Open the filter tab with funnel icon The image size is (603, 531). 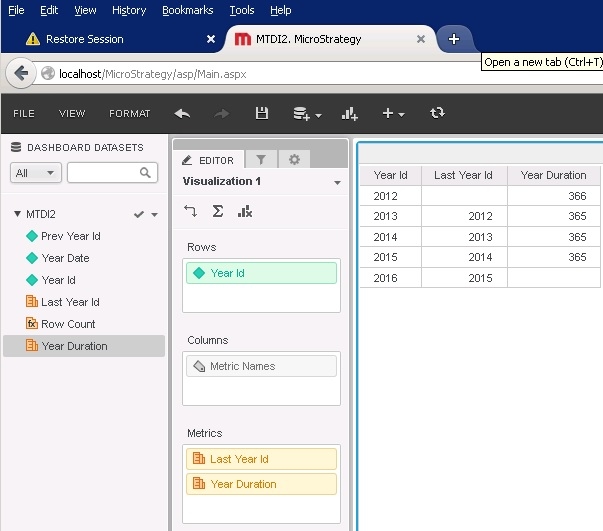point(261,159)
